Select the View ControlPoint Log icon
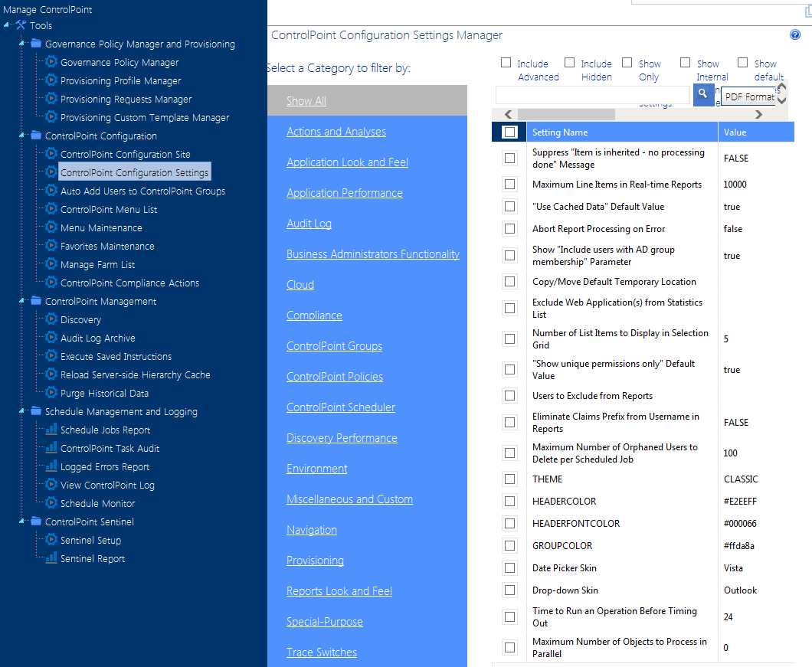 click(51, 485)
